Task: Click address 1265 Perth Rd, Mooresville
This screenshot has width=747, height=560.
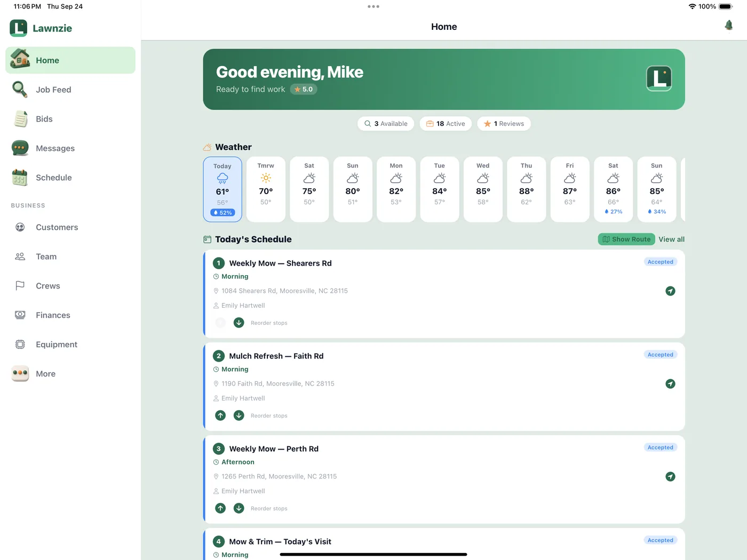Action: click(279, 476)
